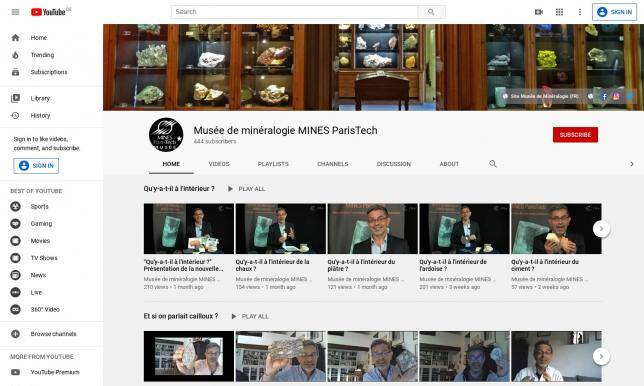
Task: Open Live in Best of YouTube
Action: (x=51, y=292)
